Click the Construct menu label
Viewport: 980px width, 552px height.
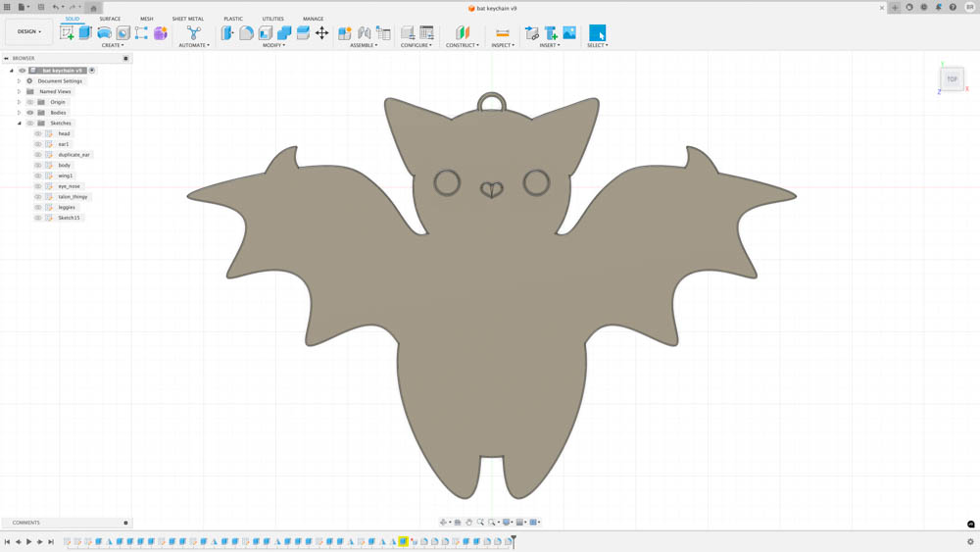[x=462, y=45]
